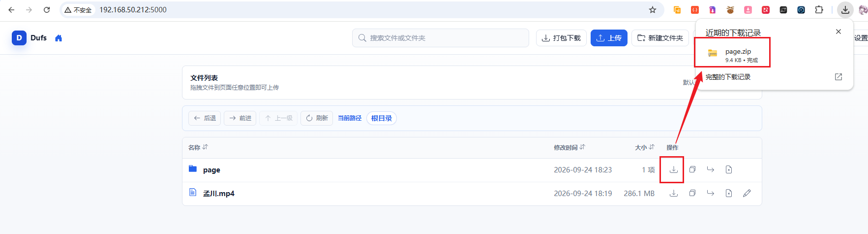This screenshot has height=234, width=868.
Task: Click the 上一级 button
Action: coord(278,118)
